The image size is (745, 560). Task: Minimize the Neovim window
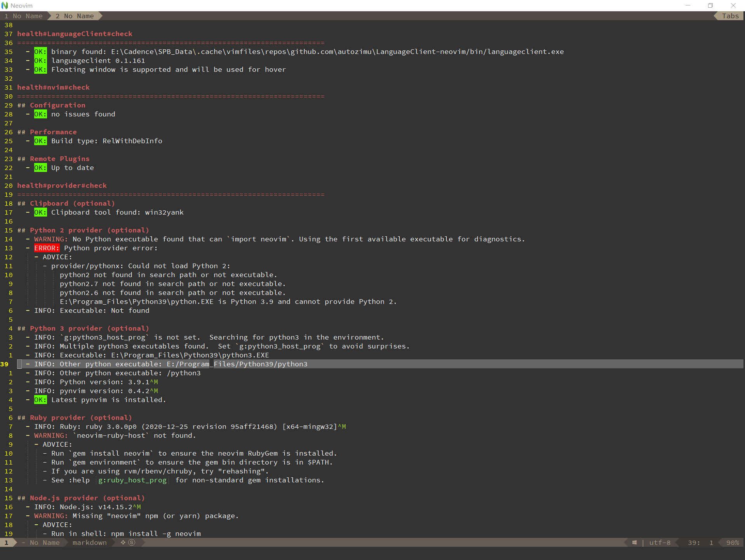tap(688, 5)
